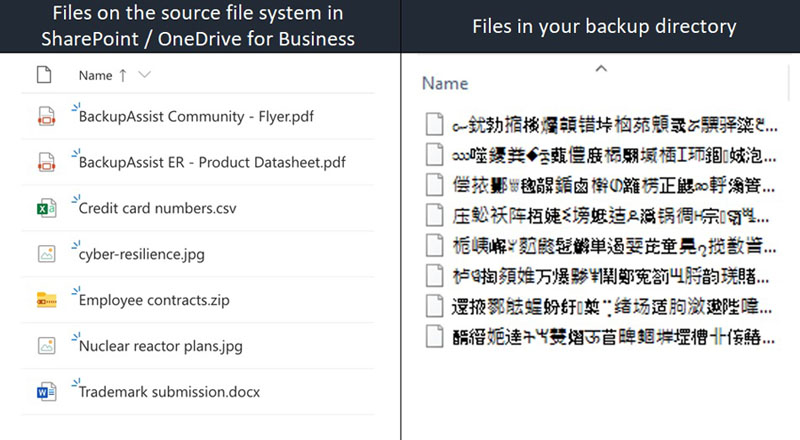Open Credit card numbers.csv
The height and width of the screenshot is (440, 800).
[158, 208]
